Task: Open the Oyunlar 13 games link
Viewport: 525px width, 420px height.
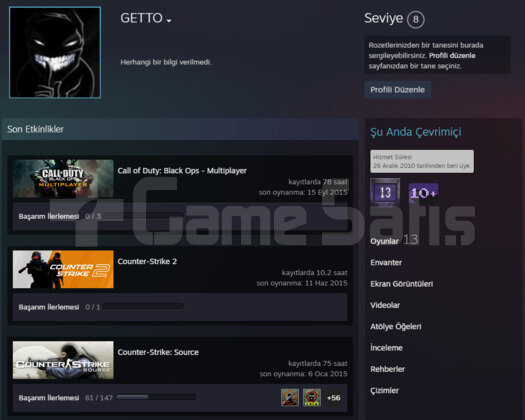Action: [x=394, y=240]
